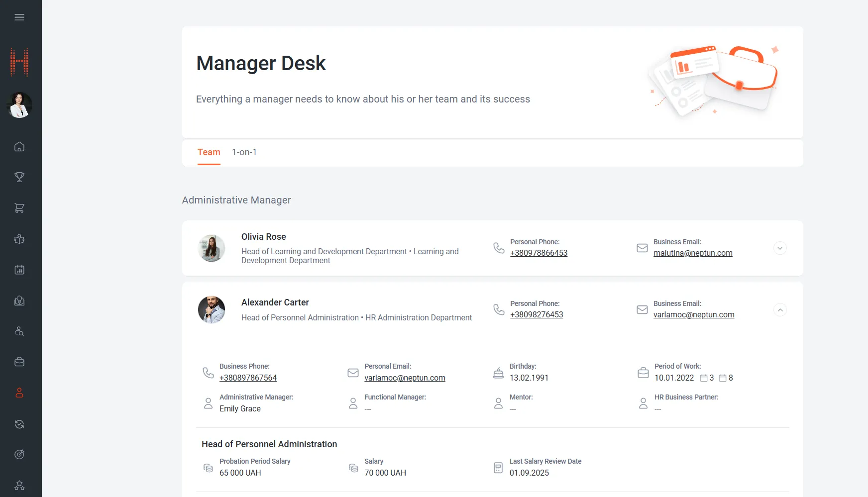This screenshot has height=497, width=868.
Task: Click the calendar icon in sidebar
Action: click(19, 270)
